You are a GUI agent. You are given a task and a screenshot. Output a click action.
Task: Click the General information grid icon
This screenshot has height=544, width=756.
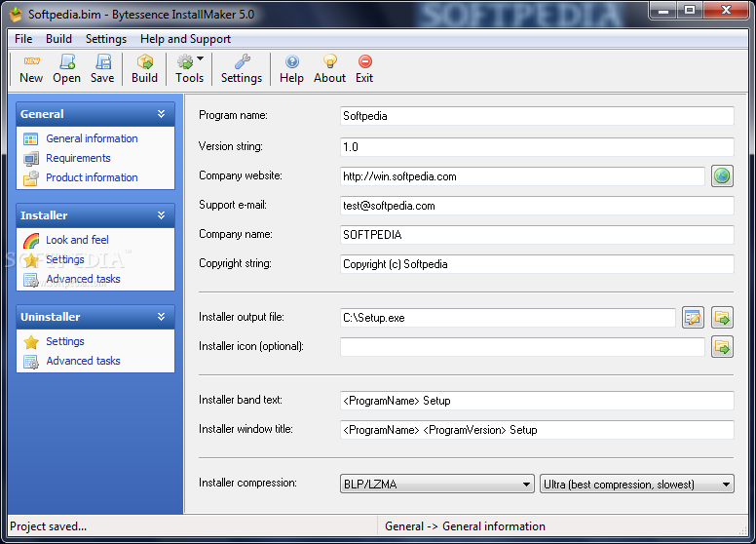click(x=31, y=138)
